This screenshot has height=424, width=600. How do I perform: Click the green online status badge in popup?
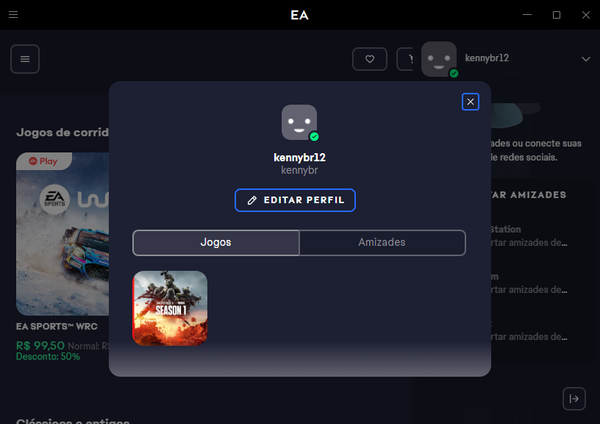click(314, 136)
